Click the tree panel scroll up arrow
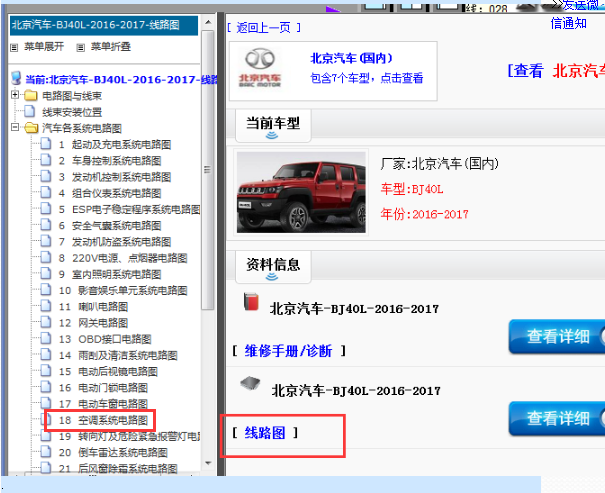 coord(208,22)
